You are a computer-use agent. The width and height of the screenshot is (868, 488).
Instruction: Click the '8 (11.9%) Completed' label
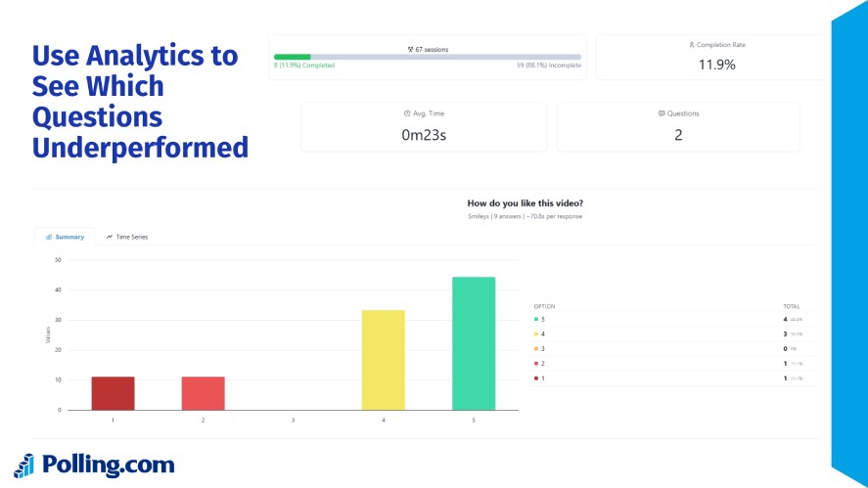(304, 66)
